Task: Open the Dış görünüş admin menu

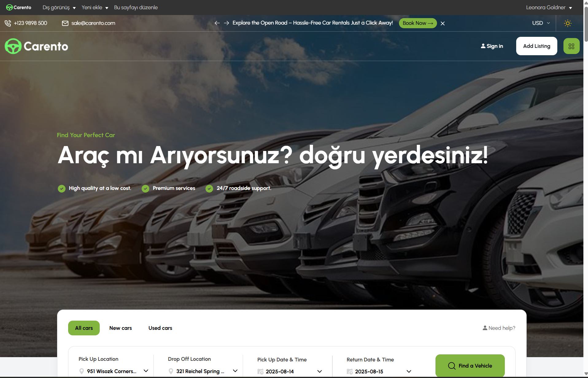Action: click(59, 7)
